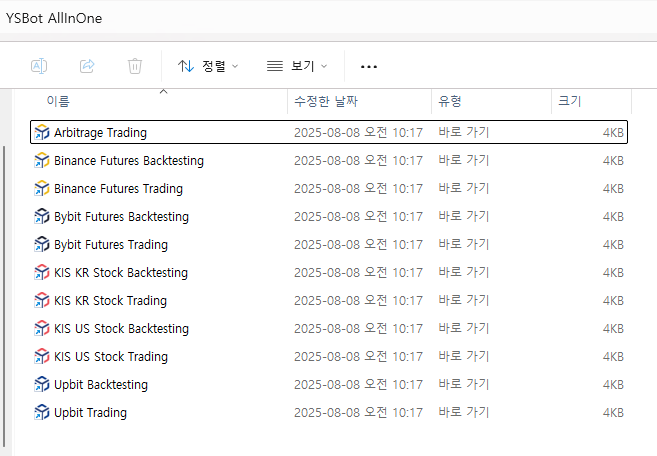Sort by the 유형 column header
Image resolution: width=657 pixels, height=456 pixels.
pyautogui.click(x=450, y=101)
